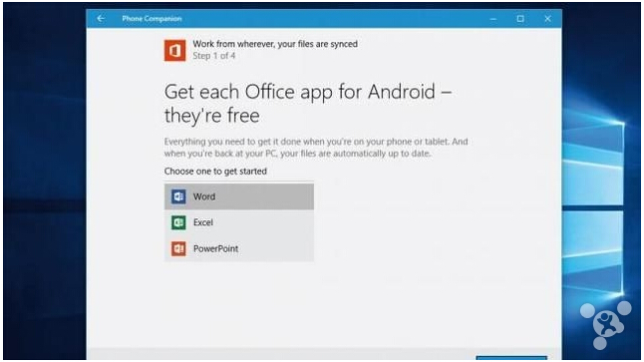Select the Excel entry in the list
The image size is (644, 362).
[239, 222]
